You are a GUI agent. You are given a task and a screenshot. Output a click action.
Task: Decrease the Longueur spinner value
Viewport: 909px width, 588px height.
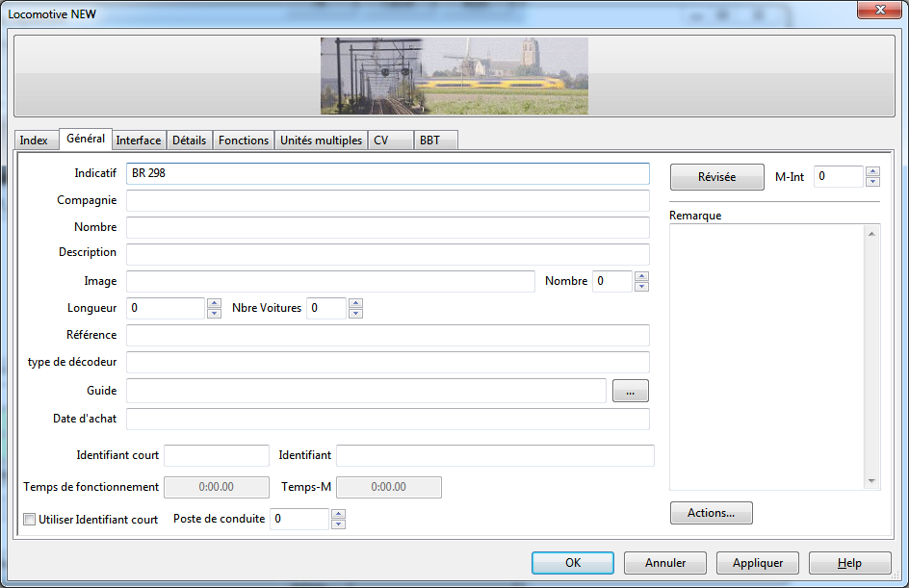pos(214,314)
